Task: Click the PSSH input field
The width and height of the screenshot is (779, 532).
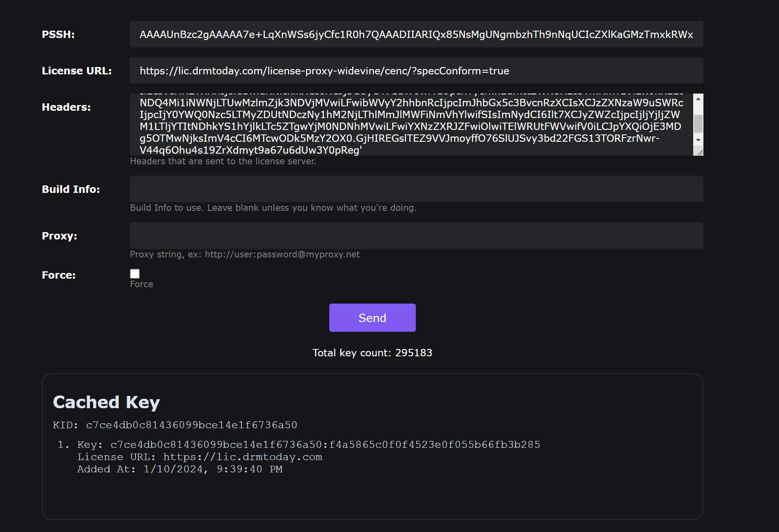Action: pyautogui.click(x=416, y=34)
